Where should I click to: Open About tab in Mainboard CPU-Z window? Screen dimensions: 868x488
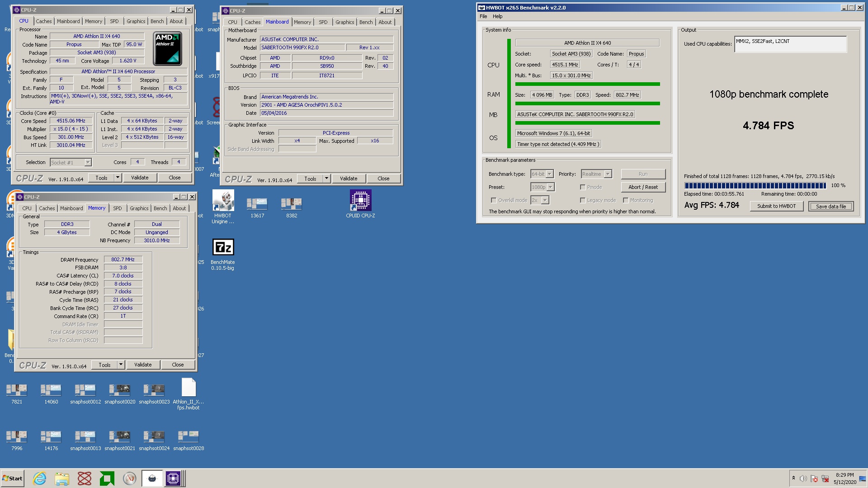[385, 22]
